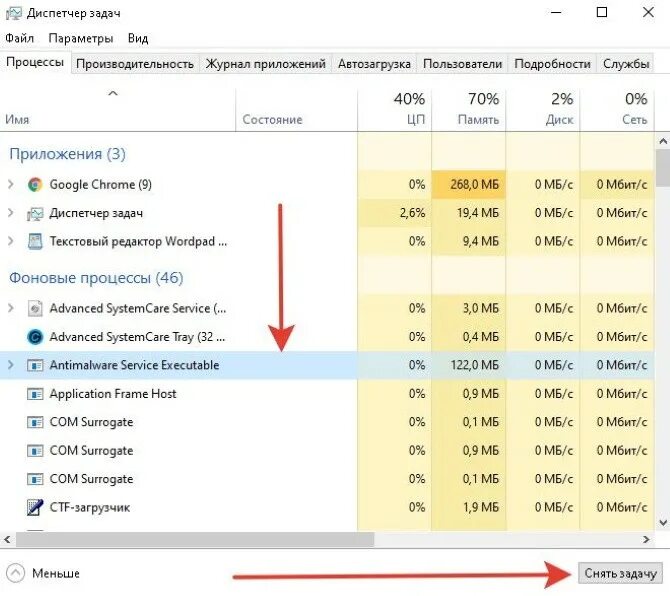The image size is (670, 596).
Task: Click the Диспетчер задач process icon in list
Action: (x=35, y=213)
